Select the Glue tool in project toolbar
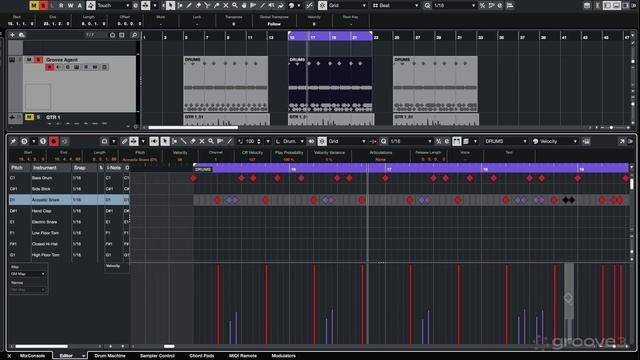The height and width of the screenshot is (360, 640). [x=216, y=5]
